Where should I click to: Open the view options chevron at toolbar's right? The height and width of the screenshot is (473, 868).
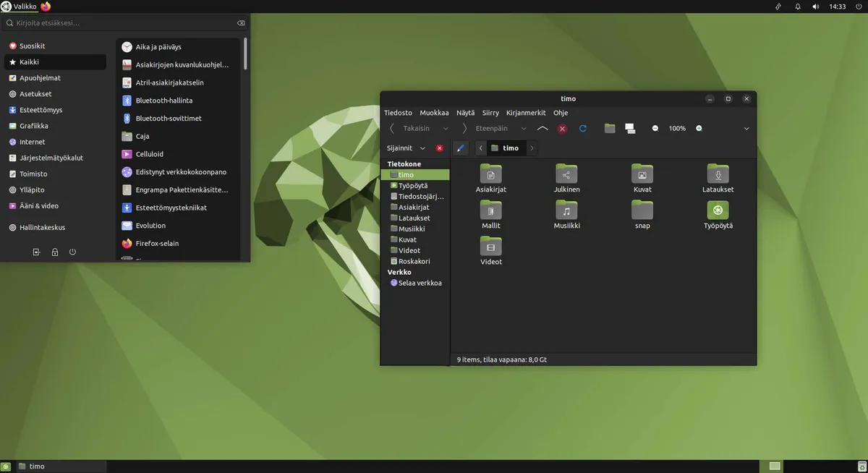(x=746, y=128)
